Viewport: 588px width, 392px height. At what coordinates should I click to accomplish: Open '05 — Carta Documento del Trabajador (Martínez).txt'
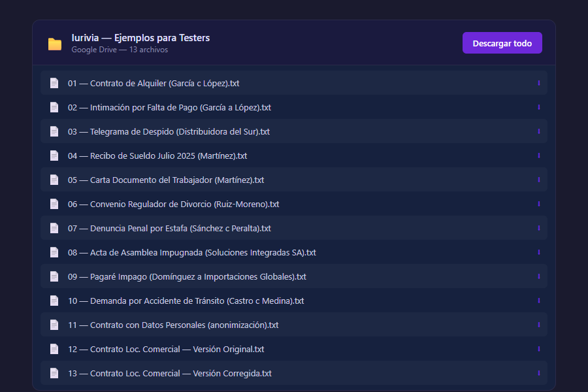[166, 180]
